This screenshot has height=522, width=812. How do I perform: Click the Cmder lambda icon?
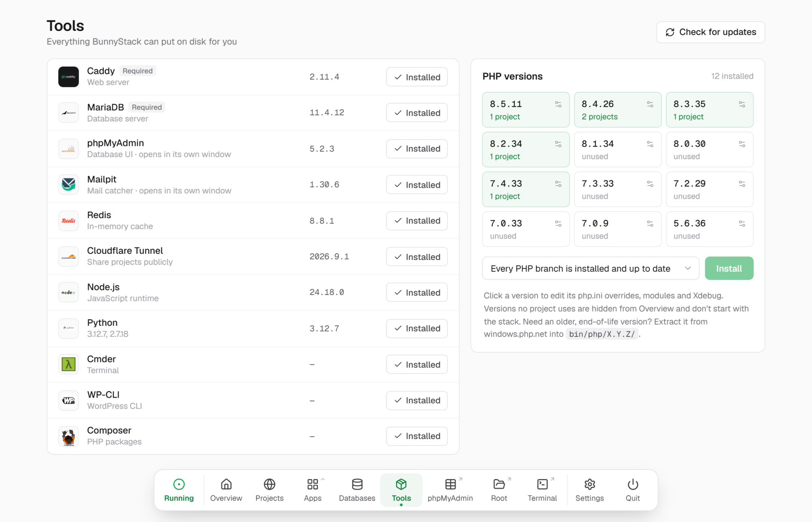(x=69, y=364)
